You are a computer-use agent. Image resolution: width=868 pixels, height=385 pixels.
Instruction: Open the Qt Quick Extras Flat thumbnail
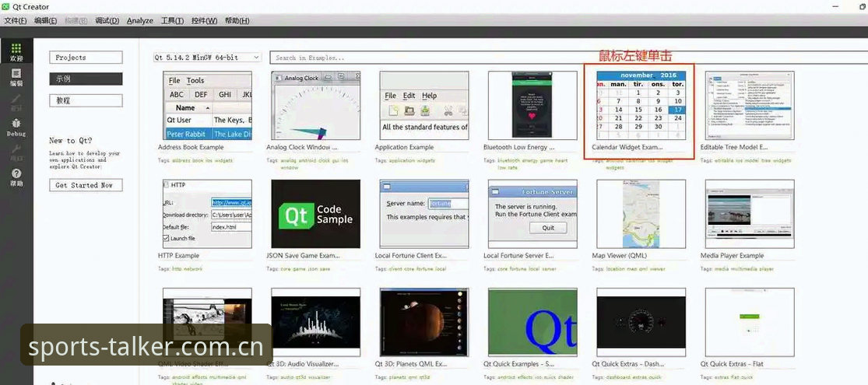750,322
